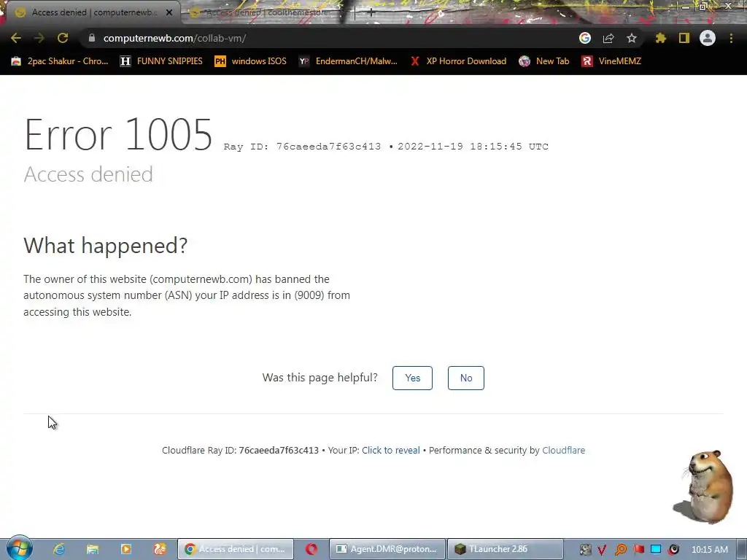Click the first system tray icon
Screen dimensions: 747x560
coord(586,550)
